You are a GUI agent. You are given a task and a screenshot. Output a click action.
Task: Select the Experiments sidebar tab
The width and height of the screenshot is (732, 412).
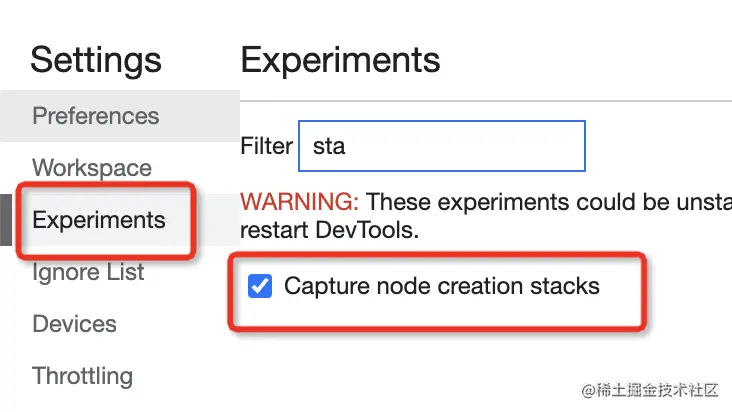tap(99, 220)
